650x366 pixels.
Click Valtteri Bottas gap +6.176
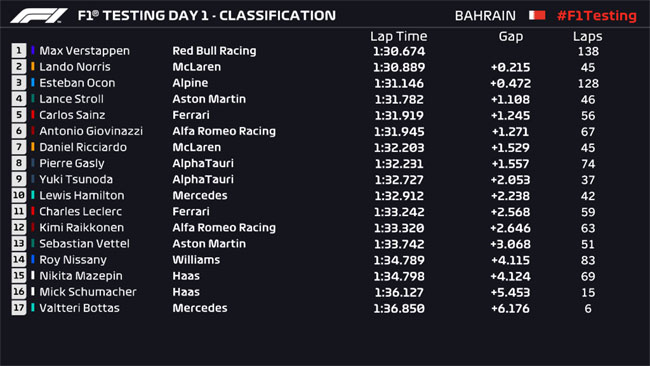[x=510, y=308]
